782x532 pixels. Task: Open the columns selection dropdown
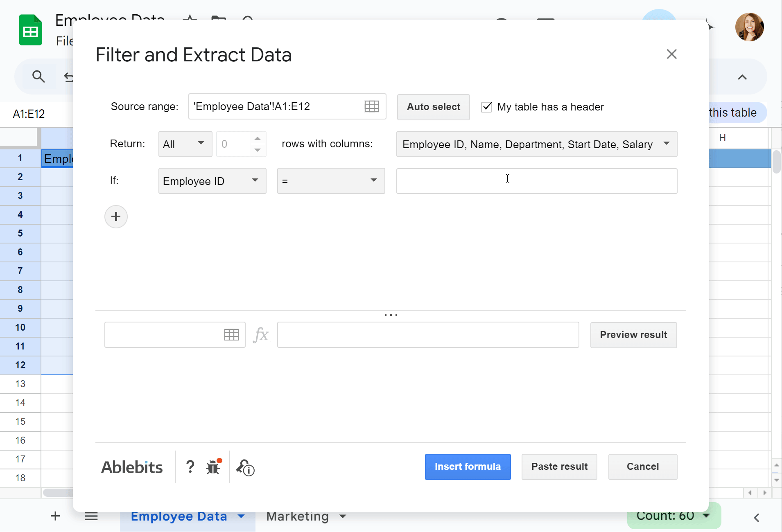[x=536, y=144]
